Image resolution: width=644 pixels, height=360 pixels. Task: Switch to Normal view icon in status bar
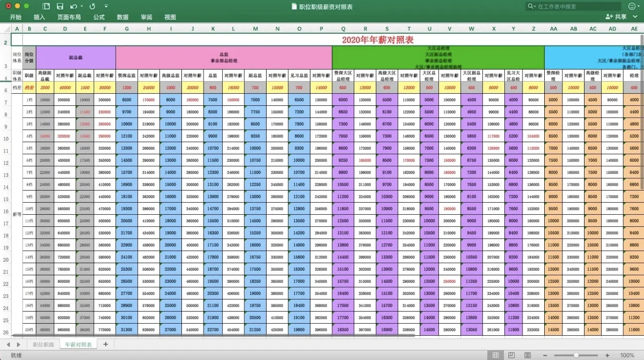496,355
